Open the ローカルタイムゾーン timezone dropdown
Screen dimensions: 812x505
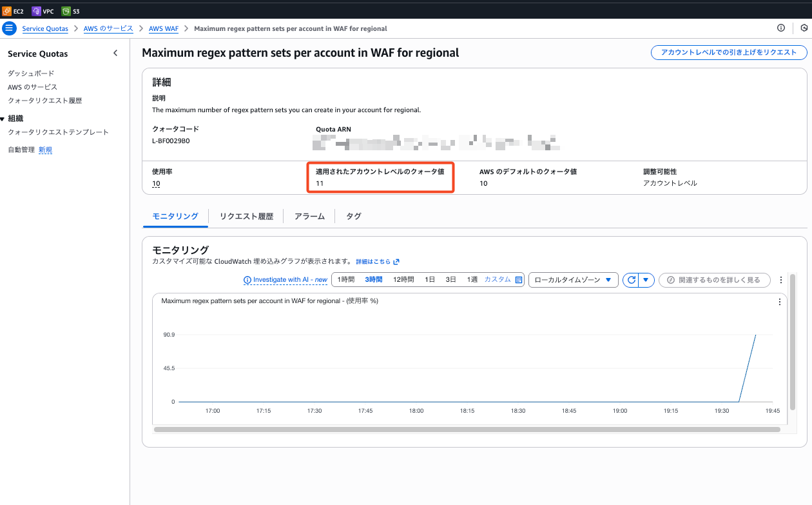pyautogui.click(x=573, y=280)
